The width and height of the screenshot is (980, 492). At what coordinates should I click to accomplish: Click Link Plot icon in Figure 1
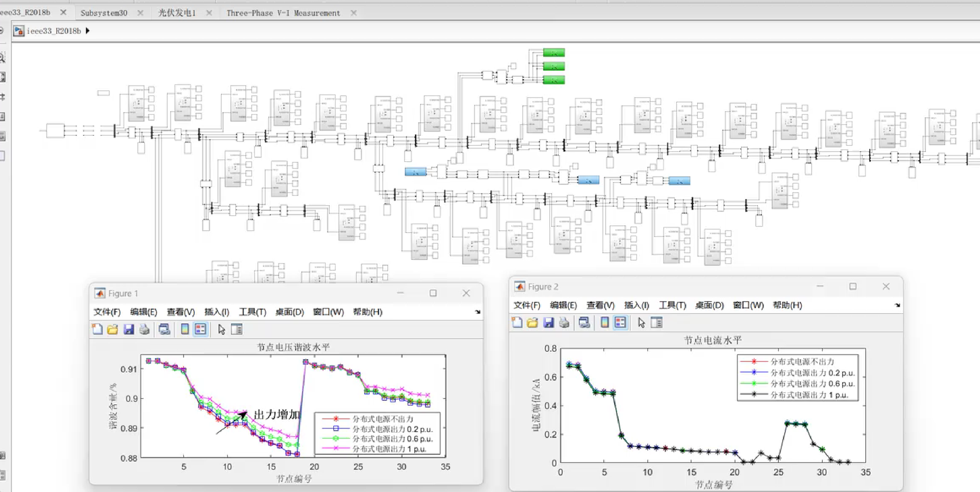(164, 329)
